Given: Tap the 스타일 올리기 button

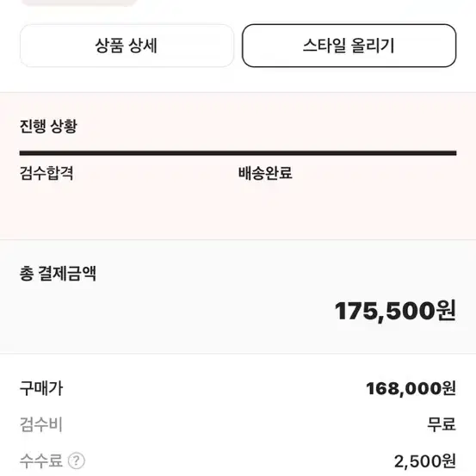Looking at the screenshot, I should (x=349, y=46).
